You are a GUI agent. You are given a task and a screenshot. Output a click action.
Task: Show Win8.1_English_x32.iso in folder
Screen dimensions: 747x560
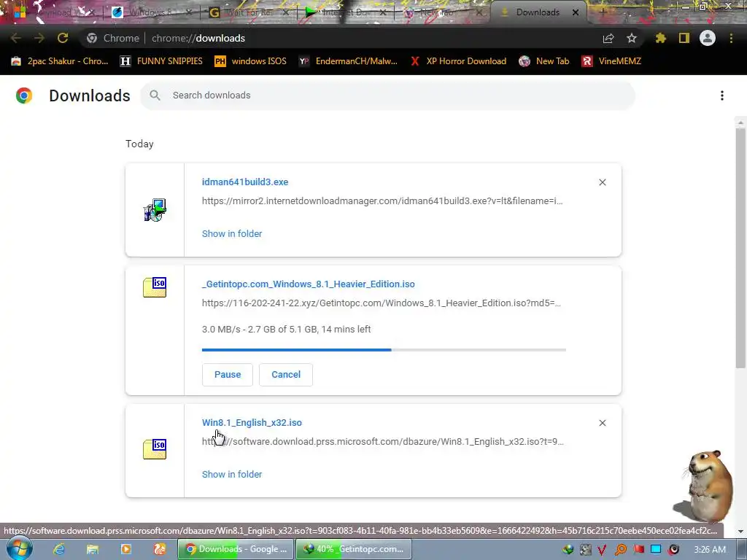click(x=232, y=474)
